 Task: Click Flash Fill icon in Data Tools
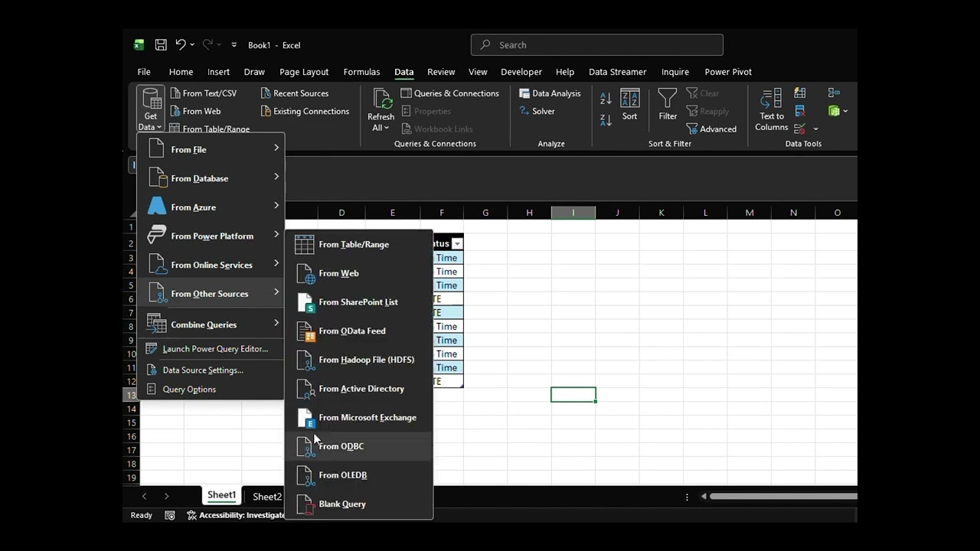pos(800,93)
